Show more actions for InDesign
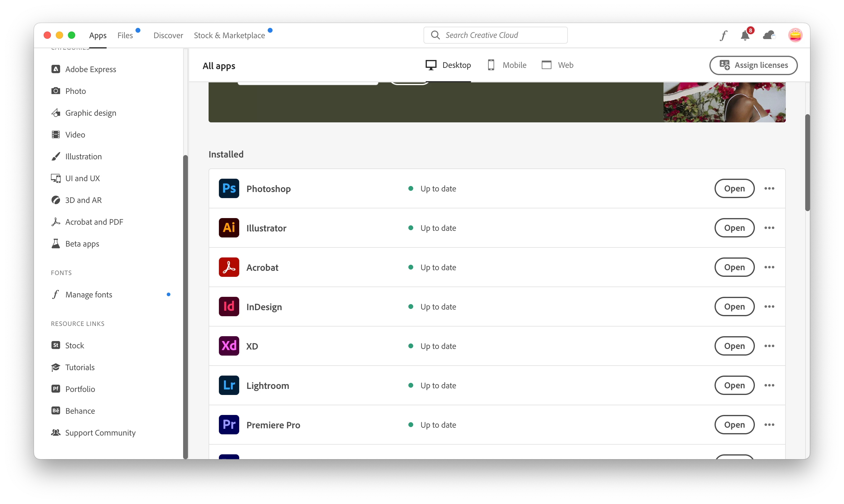The height and width of the screenshot is (504, 844). tap(769, 307)
